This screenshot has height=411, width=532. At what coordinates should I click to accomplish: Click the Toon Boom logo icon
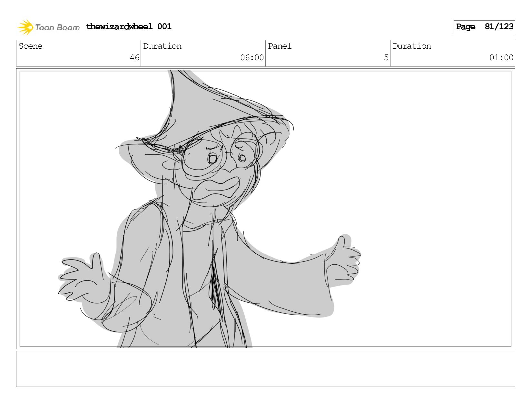[25, 27]
